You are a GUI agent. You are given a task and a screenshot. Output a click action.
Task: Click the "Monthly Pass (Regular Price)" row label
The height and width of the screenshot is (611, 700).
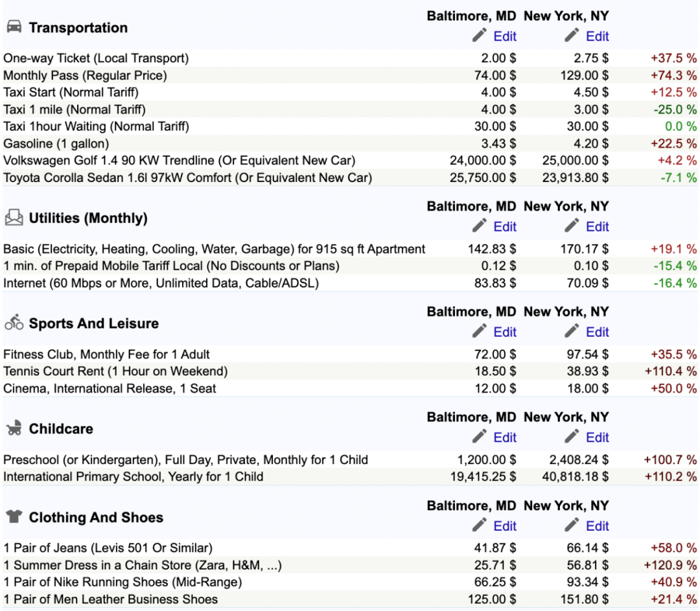85,75
